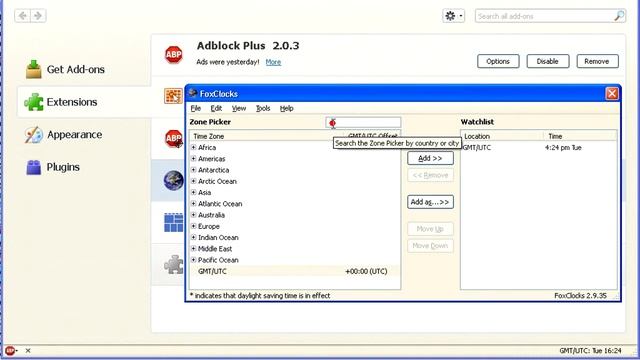
Task: Expand the Antarctica time zone group
Action: pos(194,169)
